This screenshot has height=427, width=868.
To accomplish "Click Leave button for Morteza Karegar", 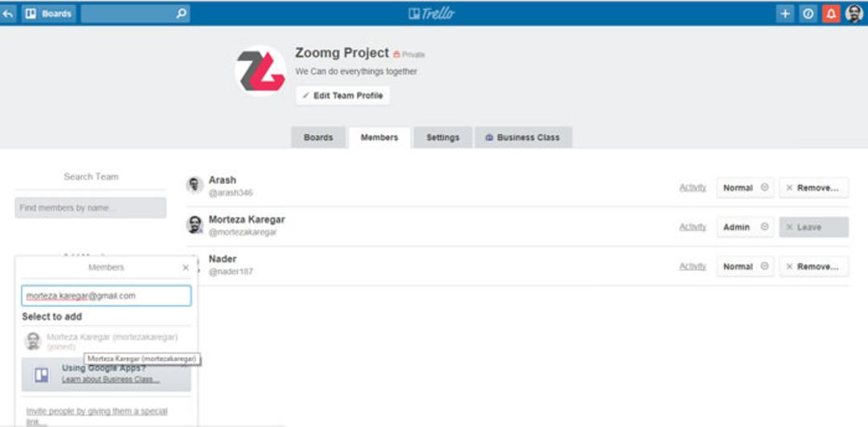I will (x=813, y=227).
